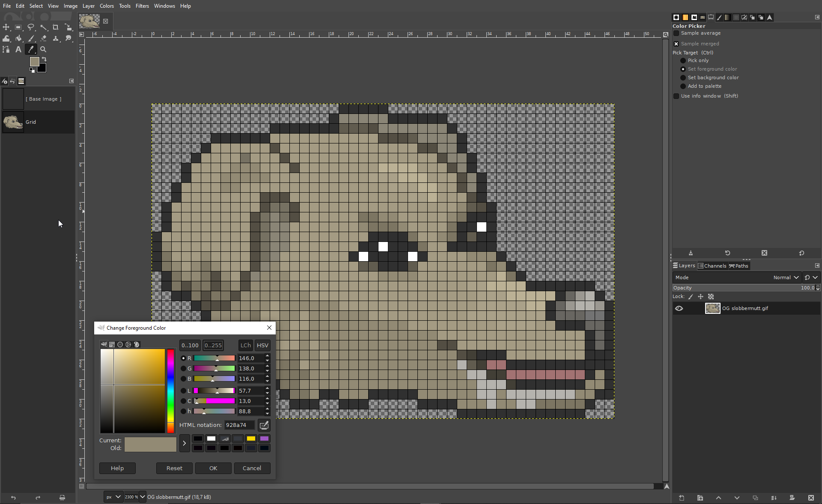The height and width of the screenshot is (504, 822).
Task: Switch color model to HSV
Action: pyautogui.click(x=262, y=345)
